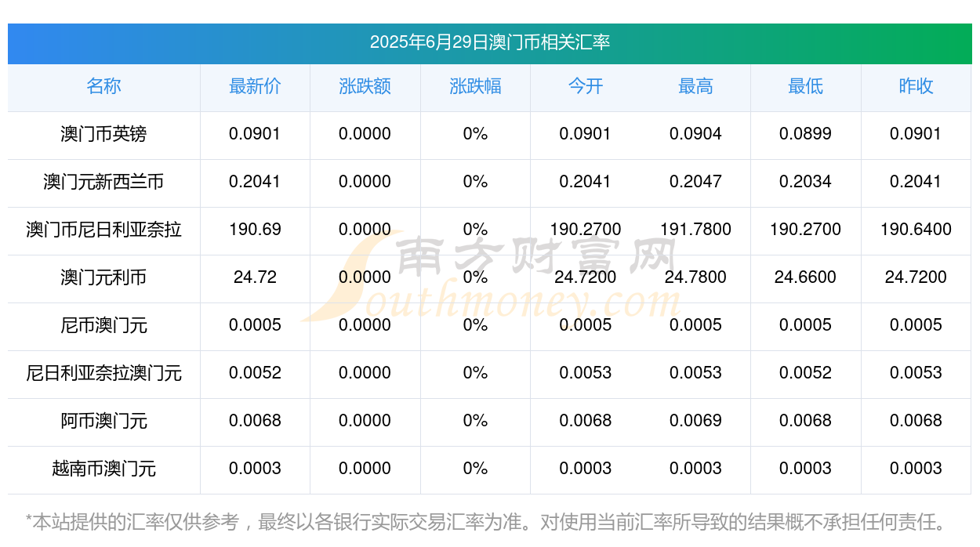Select the 涨跌额 column header
The height and width of the screenshot is (547, 980).
coord(365,86)
